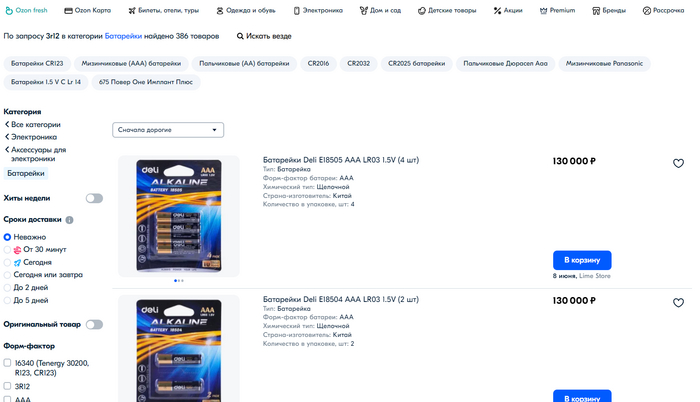This screenshot has width=700, height=402.
Task: Click info icon next to Сроки доставки
Action: coord(69,220)
